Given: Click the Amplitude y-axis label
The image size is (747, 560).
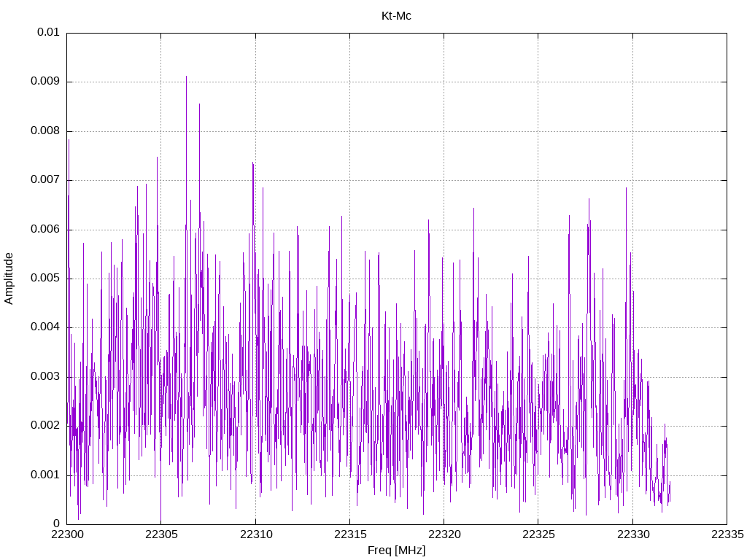Looking at the screenshot, I should 9,279.
